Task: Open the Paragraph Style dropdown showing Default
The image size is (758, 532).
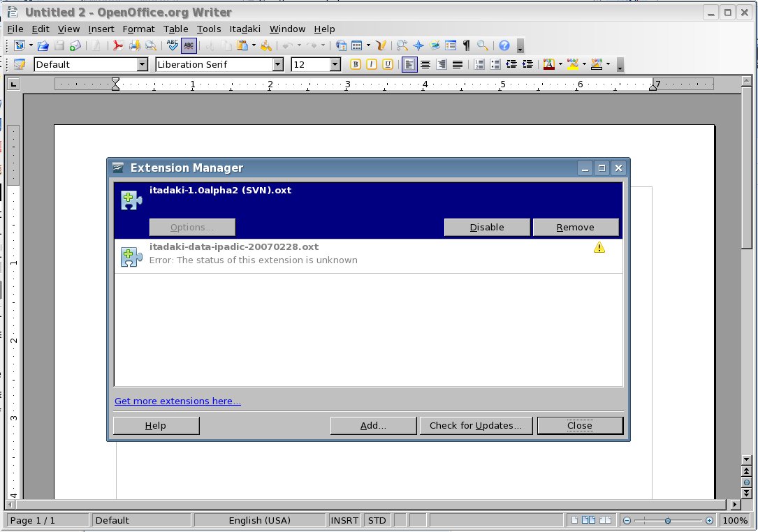Action: pyautogui.click(x=143, y=65)
